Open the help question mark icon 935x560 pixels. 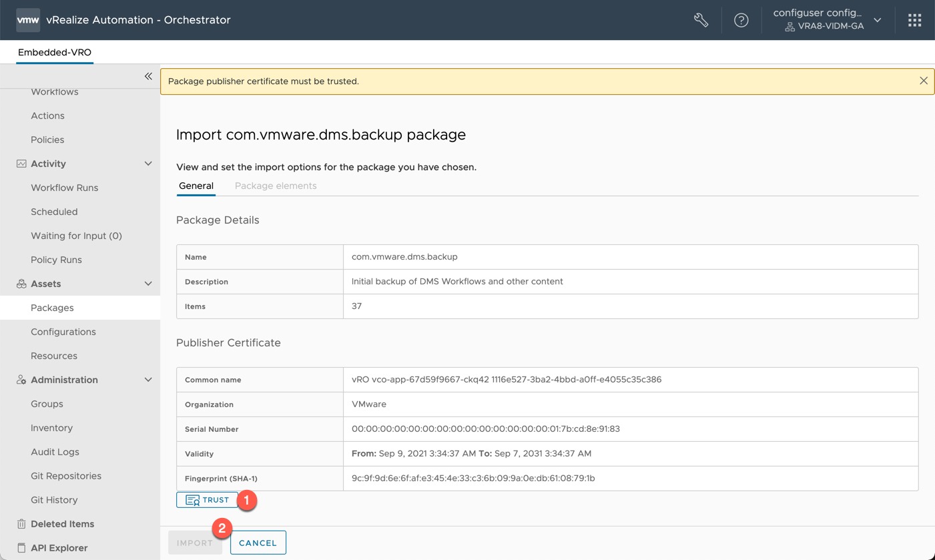[741, 20]
